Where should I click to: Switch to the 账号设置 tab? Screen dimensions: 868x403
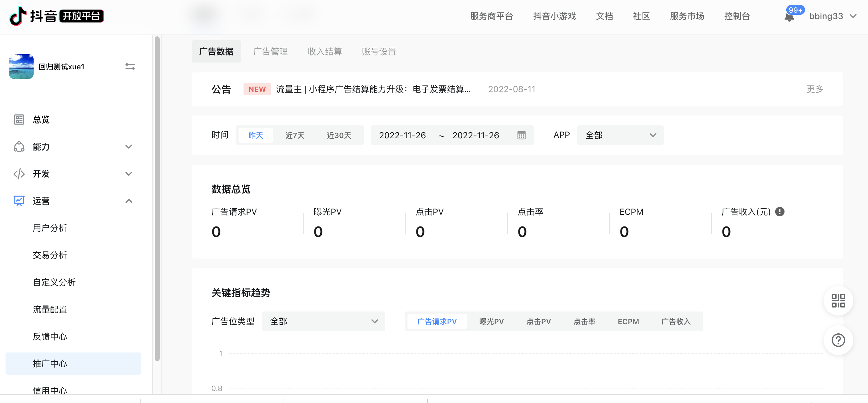[x=379, y=51]
